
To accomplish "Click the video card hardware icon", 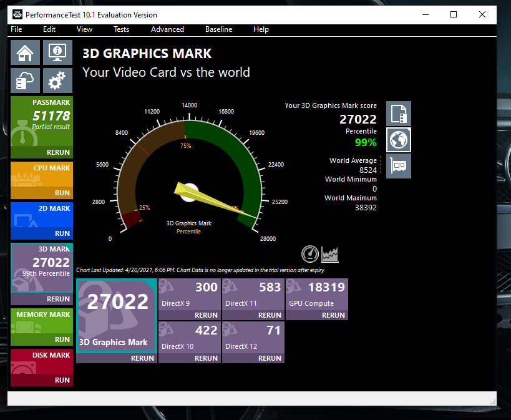I will (399, 166).
